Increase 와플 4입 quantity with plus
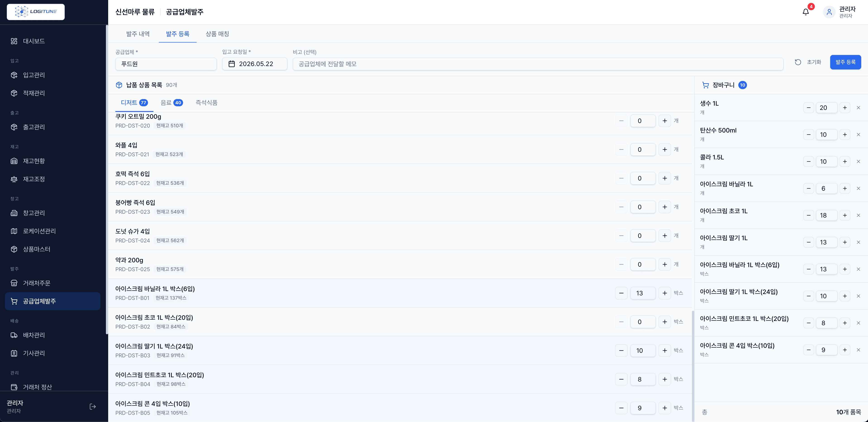This screenshot has height=422, width=868. coord(665,149)
